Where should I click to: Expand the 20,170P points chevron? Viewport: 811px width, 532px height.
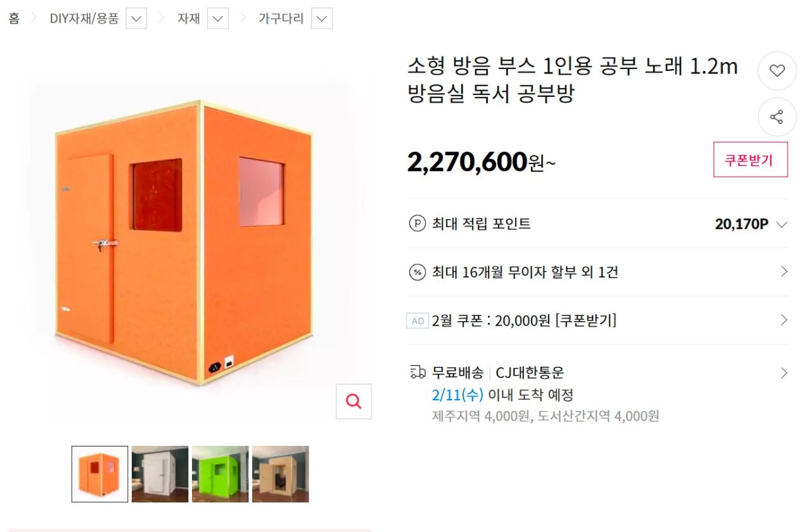click(x=782, y=224)
